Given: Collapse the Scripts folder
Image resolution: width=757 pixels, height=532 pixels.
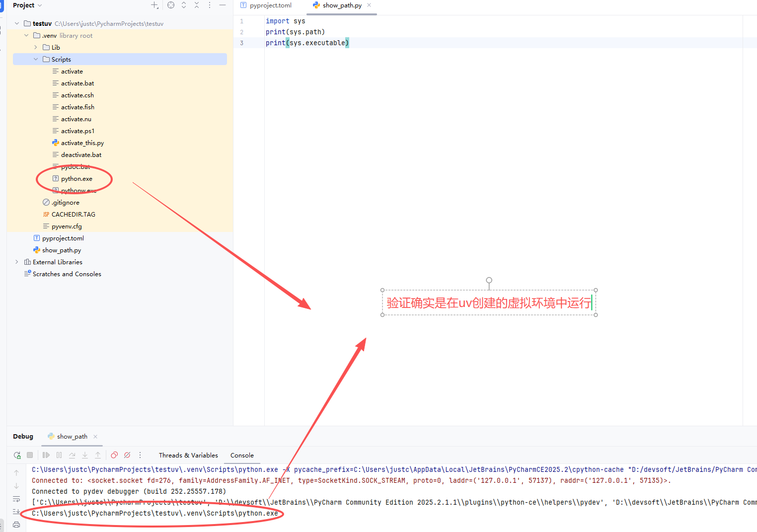Looking at the screenshot, I should [x=36, y=60].
